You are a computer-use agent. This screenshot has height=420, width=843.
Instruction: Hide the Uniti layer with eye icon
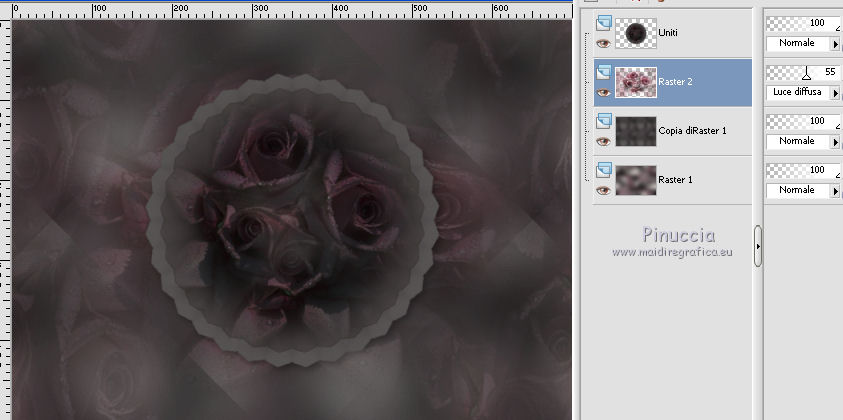click(x=602, y=43)
